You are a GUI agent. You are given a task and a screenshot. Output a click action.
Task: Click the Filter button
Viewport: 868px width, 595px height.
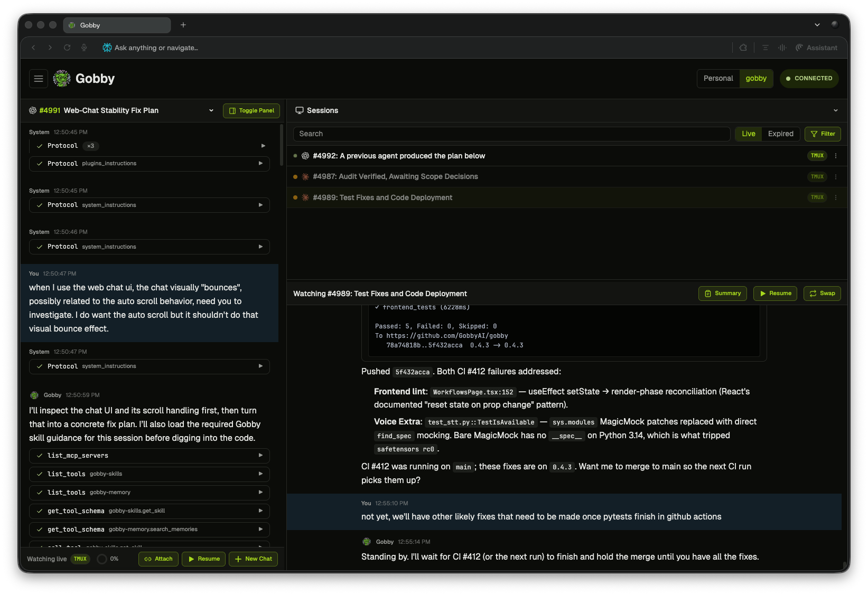click(x=823, y=134)
